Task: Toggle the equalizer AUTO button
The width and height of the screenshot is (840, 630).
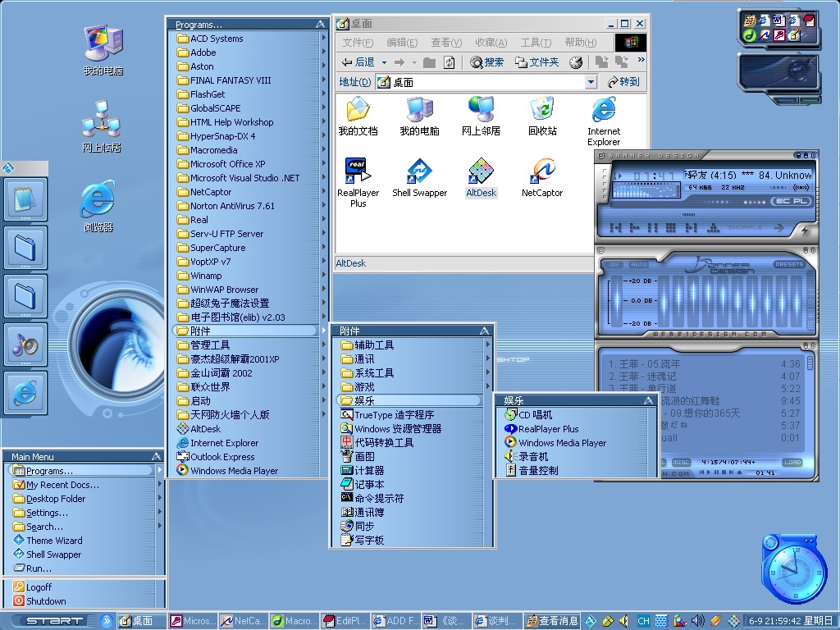Action: pos(639,265)
